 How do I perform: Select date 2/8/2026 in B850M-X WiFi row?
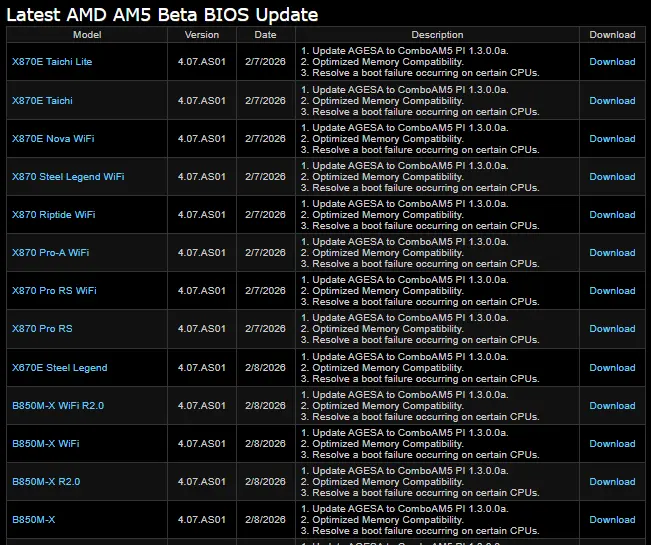[265, 444]
